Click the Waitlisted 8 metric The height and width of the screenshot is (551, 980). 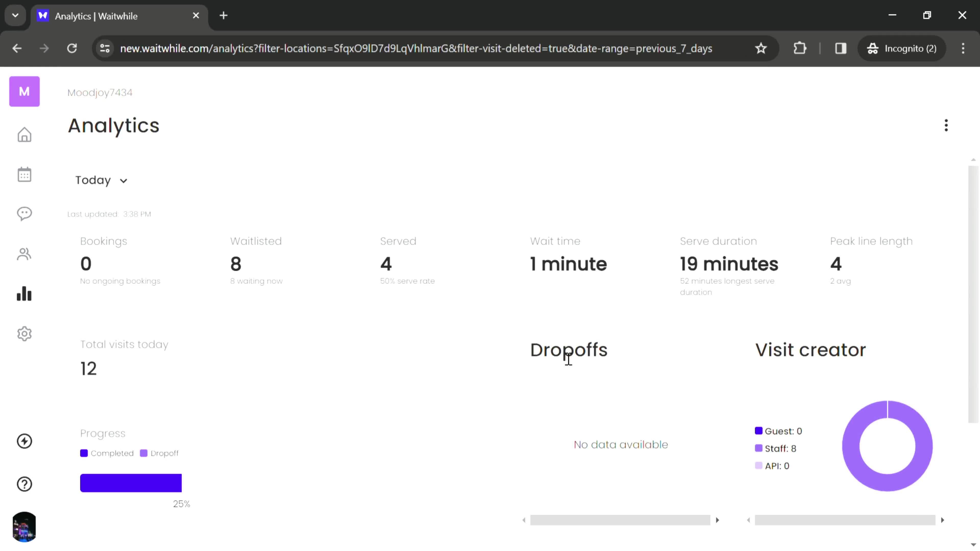(x=256, y=261)
